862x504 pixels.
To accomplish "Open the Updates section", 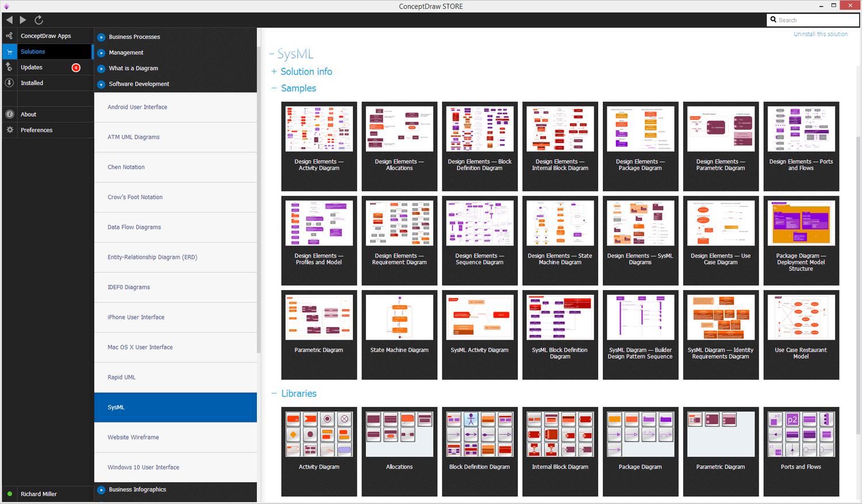I will pyautogui.click(x=32, y=67).
